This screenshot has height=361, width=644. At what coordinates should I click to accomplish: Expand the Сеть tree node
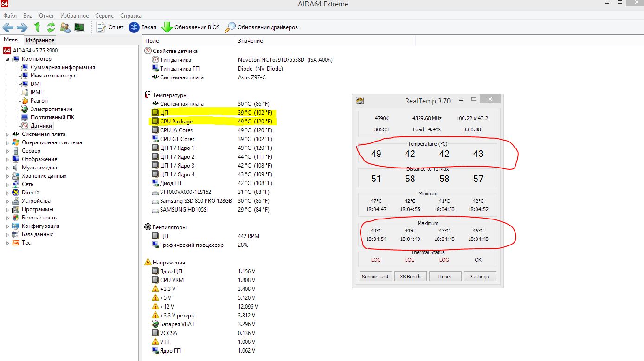pos(8,184)
